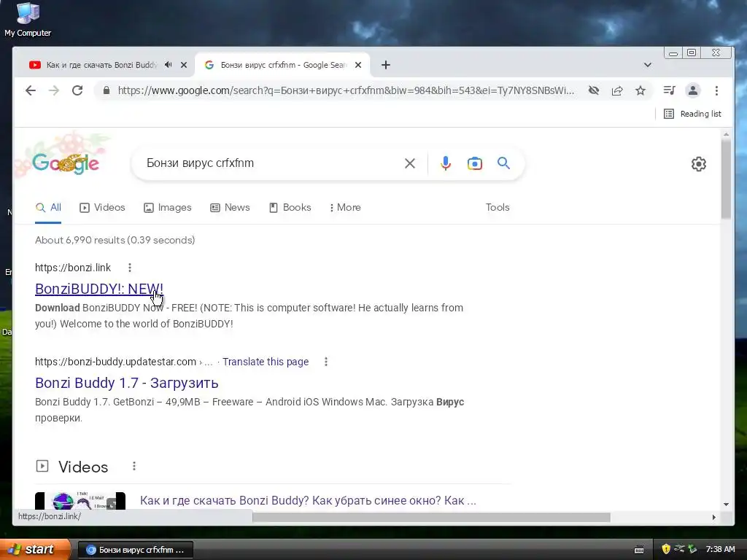Select Chrome taskbar button Бонзи вирус
Screen dimensions: 747x560
[x=135, y=550]
